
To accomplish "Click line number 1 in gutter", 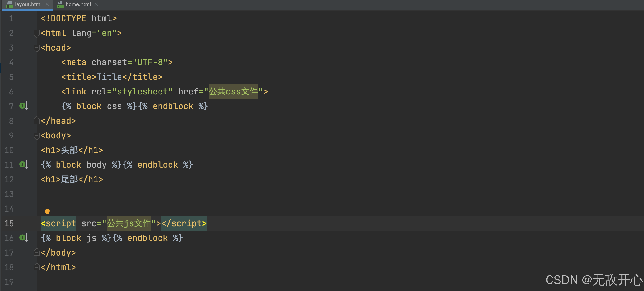I will coord(11,18).
